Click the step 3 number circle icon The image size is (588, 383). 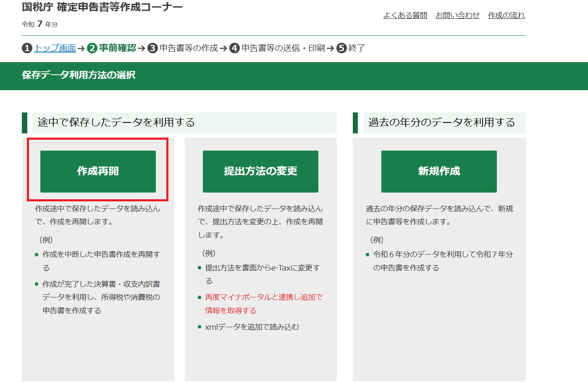152,48
